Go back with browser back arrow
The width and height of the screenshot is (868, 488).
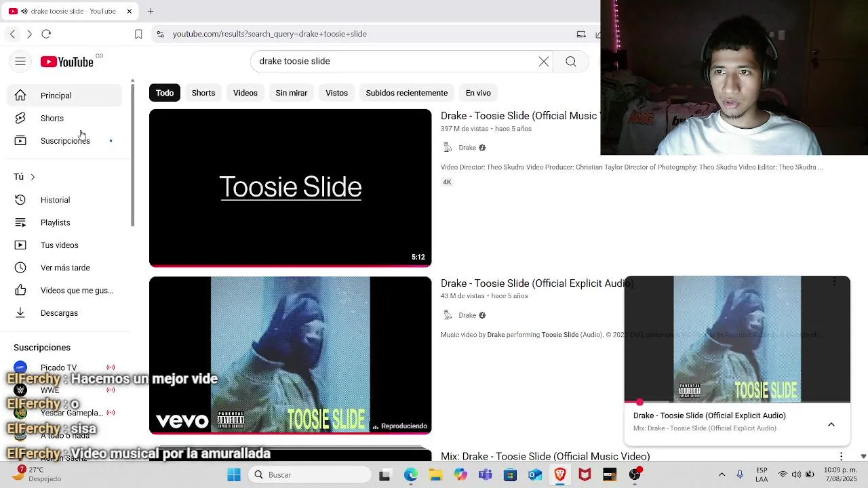[12, 34]
